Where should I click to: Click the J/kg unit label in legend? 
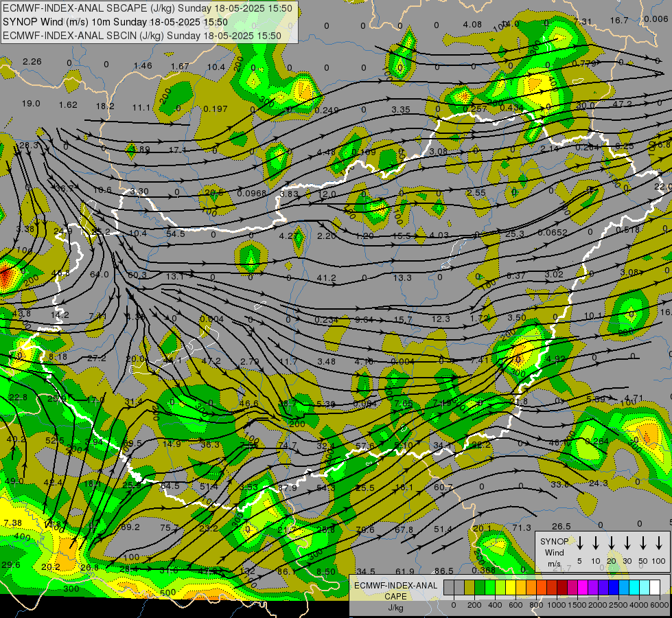(x=395, y=608)
